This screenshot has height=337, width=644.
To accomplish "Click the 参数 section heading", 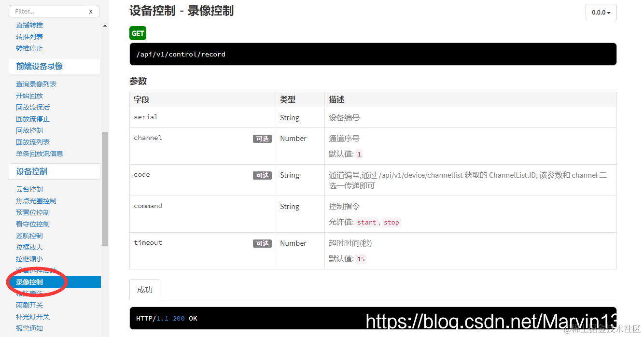I will tap(138, 81).
